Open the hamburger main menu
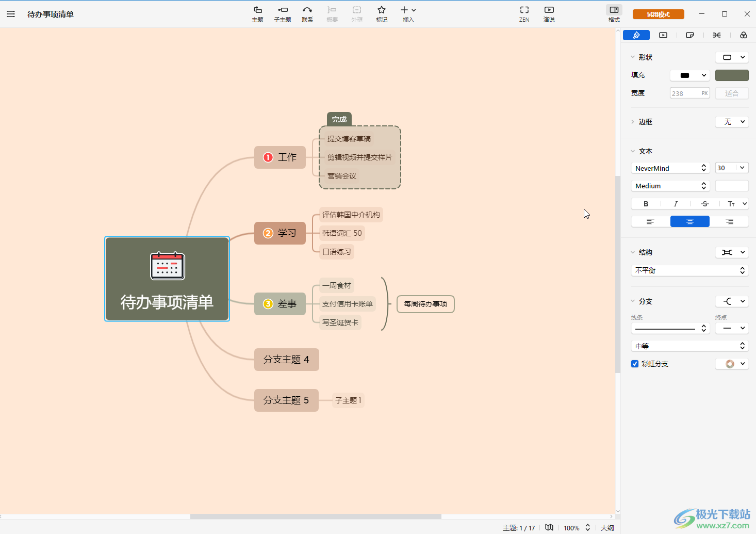756x534 pixels. pyautogui.click(x=11, y=14)
